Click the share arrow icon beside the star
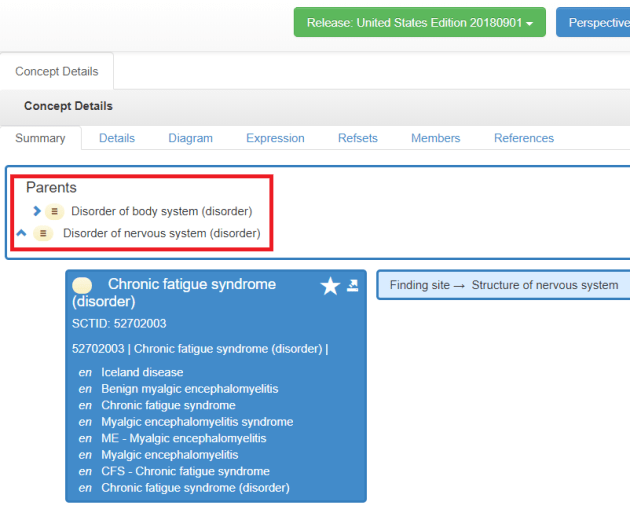 coord(353,286)
